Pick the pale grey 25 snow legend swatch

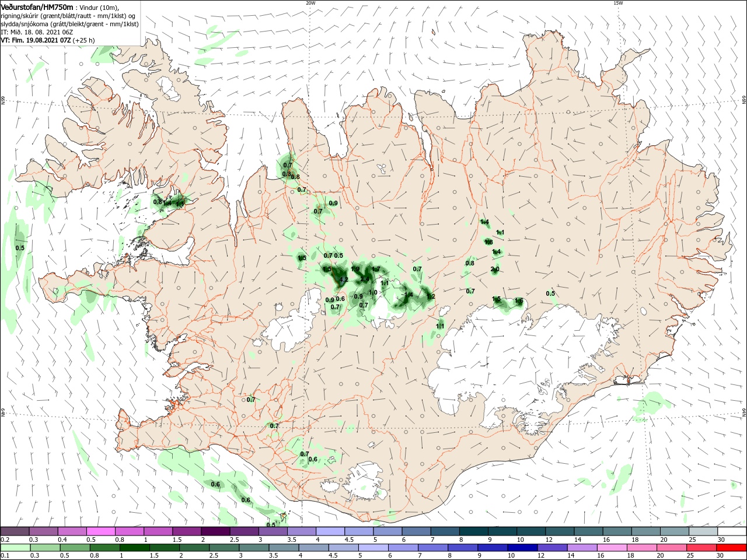click(x=702, y=531)
